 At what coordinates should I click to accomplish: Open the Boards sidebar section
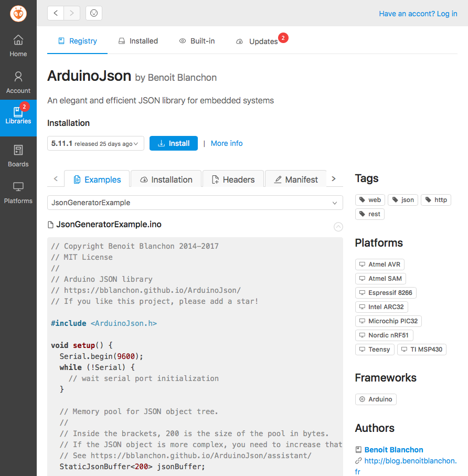pos(18,156)
